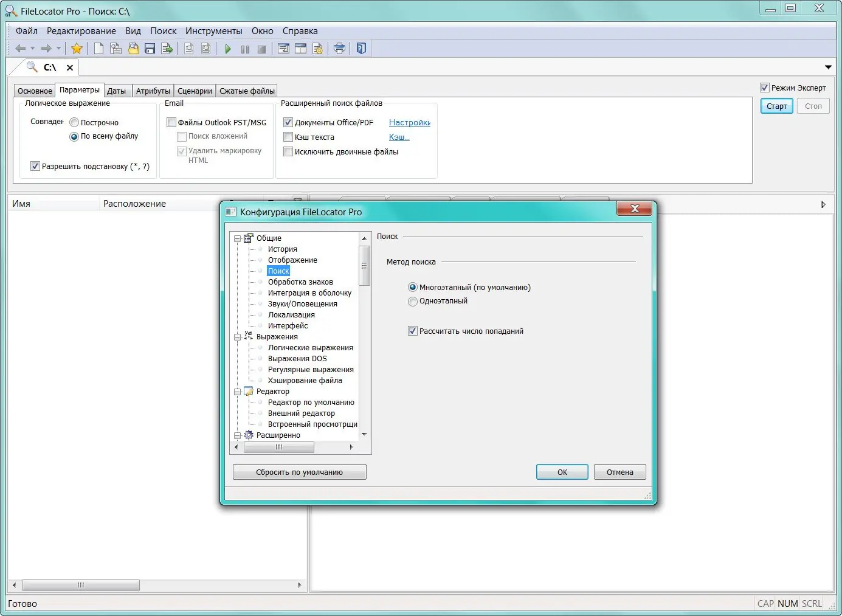The height and width of the screenshot is (616, 842).
Task: Switch to the Атрибуты tab
Action: (x=153, y=91)
